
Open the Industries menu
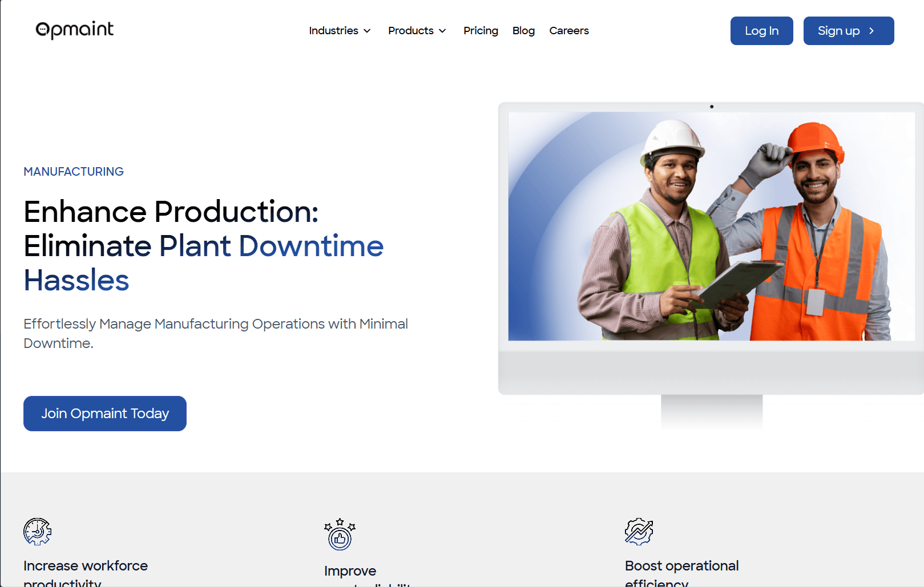tap(340, 31)
